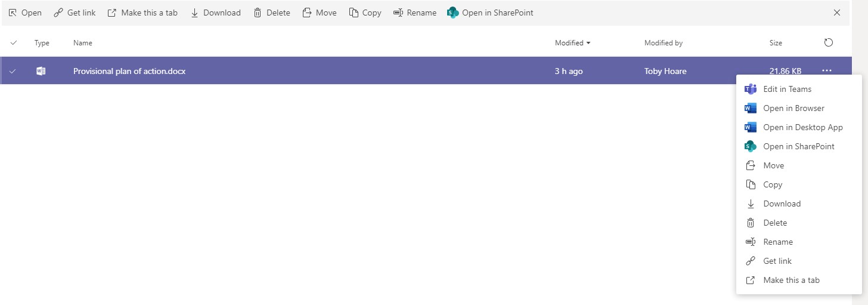This screenshot has width=868, height=305.
Task: Deselect the Provisional plan of action row checkmark
Action: click(x=13, y=71)
